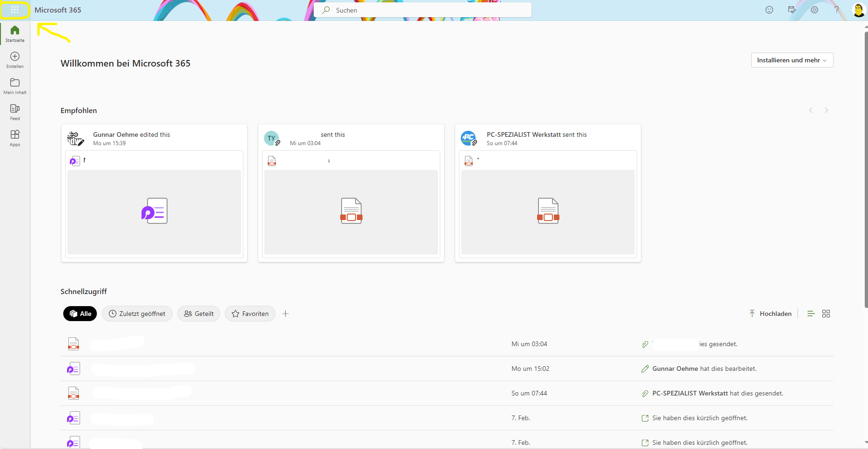Image resolution: width=868 pixels, height=449 pixels.
Task: Show next recommended items with right chevron
Action: pos(827,110)
